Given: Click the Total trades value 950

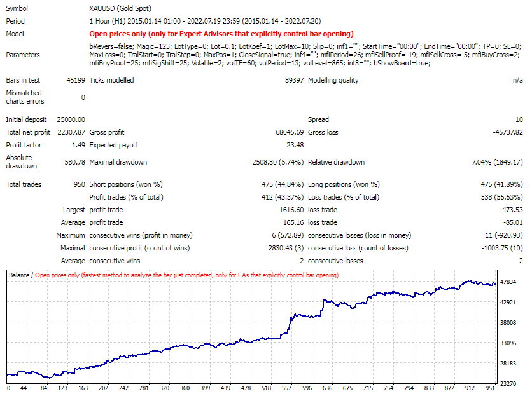Looking at the screenshot, I should (x=80, y=184).
